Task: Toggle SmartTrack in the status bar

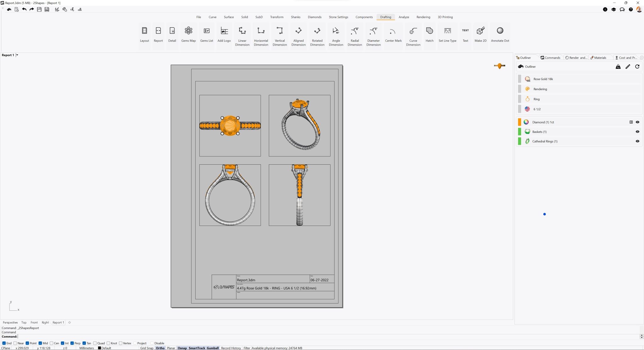Action: 197,348
